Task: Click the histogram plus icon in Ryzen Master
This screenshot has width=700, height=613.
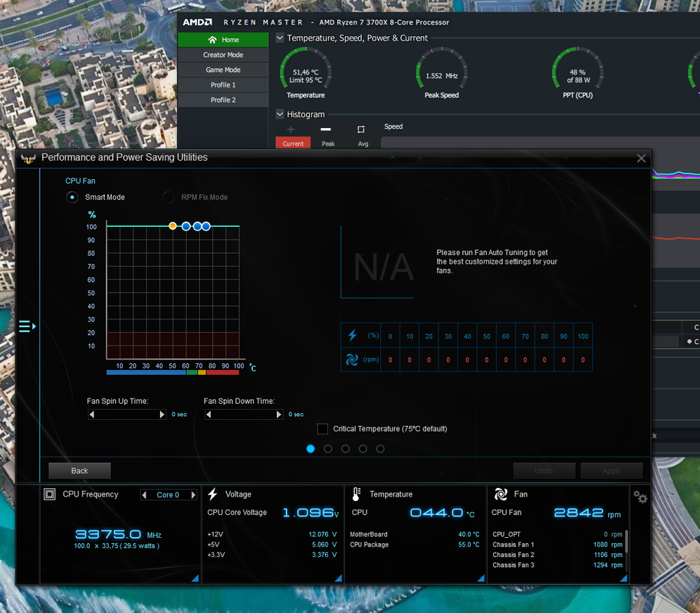Action: pos(291,129)
